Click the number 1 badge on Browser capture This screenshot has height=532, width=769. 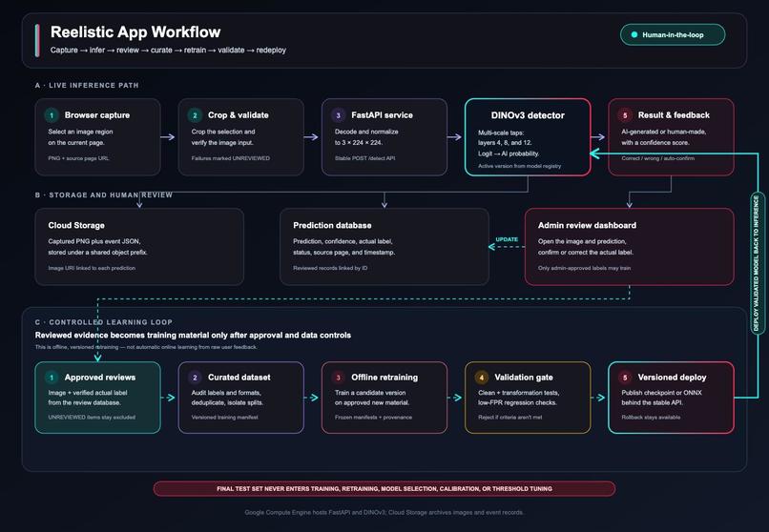coord(52,115)
